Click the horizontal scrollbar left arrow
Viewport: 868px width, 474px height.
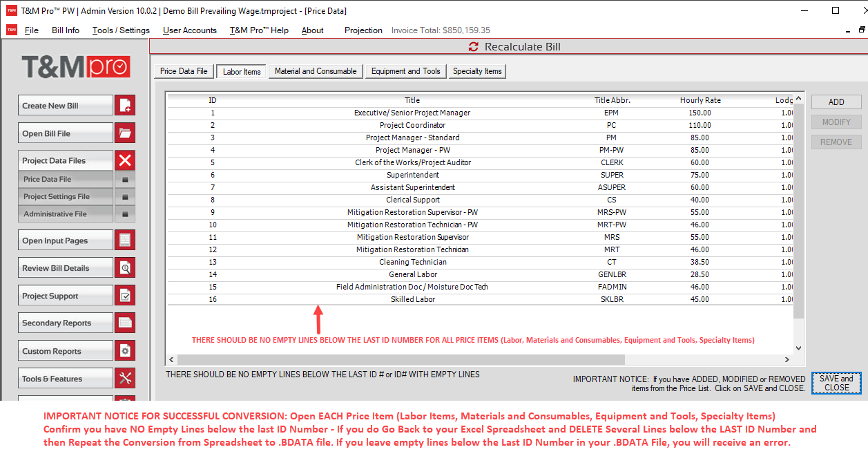(173, 360)
